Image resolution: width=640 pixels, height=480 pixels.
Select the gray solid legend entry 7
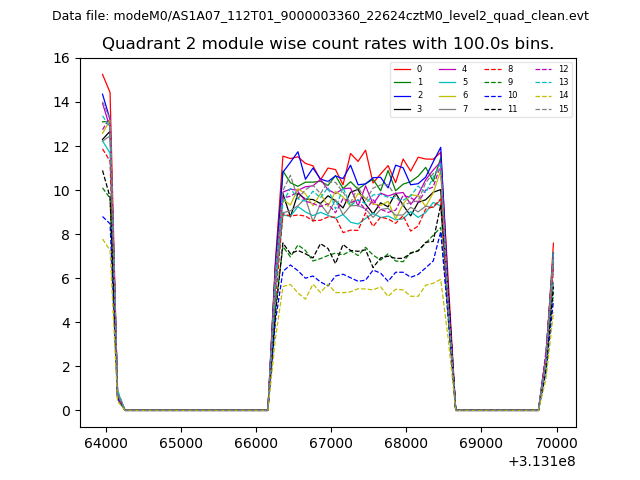(x=453, y=108)
